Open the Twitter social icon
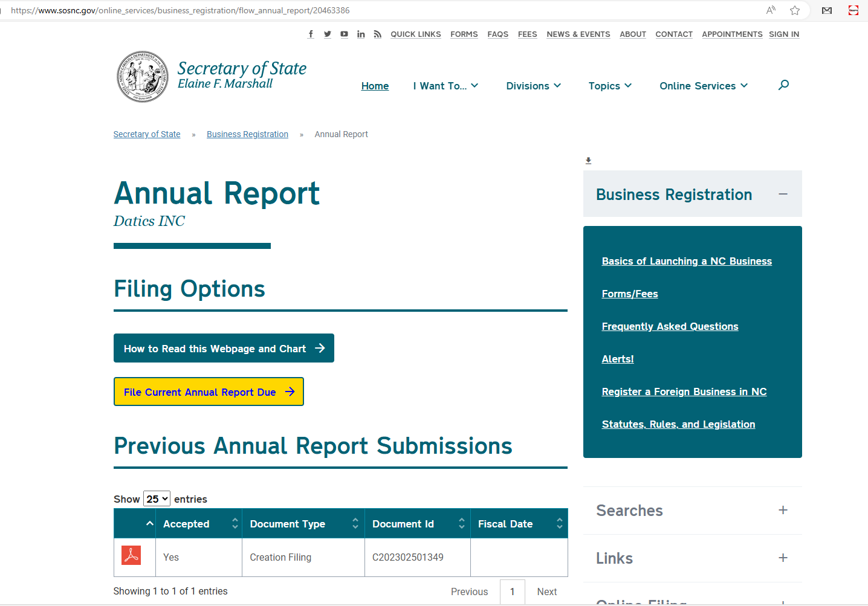The width and height of the screenshot is (868, 606). point(327,34)
